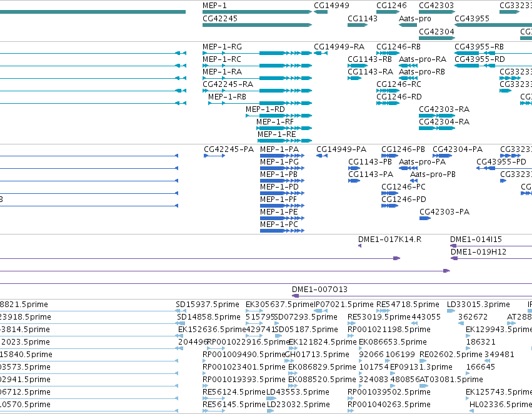Click protein label MEP-1-PB
This screenshot has height=414, width=532.
pos(279,174)
